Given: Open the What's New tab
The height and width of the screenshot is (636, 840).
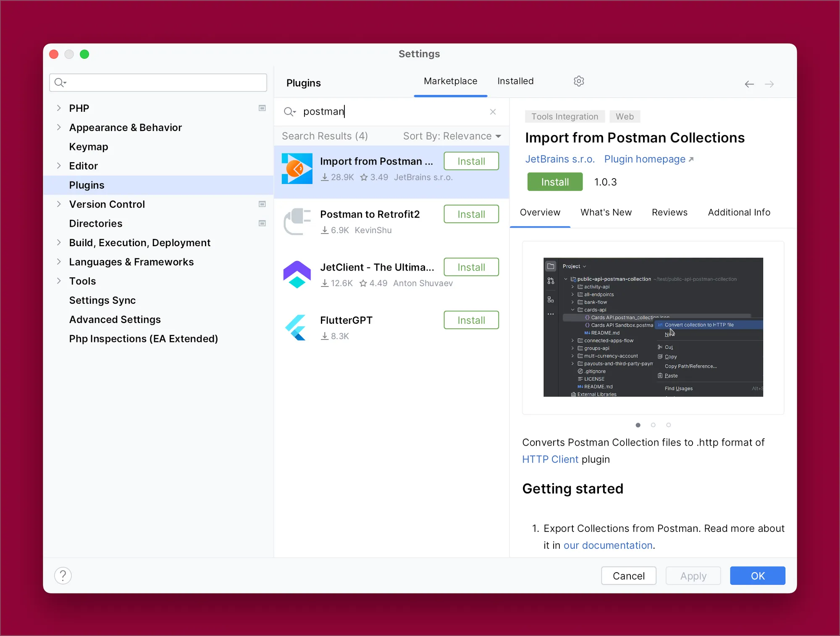Looking at the screenshot, I should 606,213.
